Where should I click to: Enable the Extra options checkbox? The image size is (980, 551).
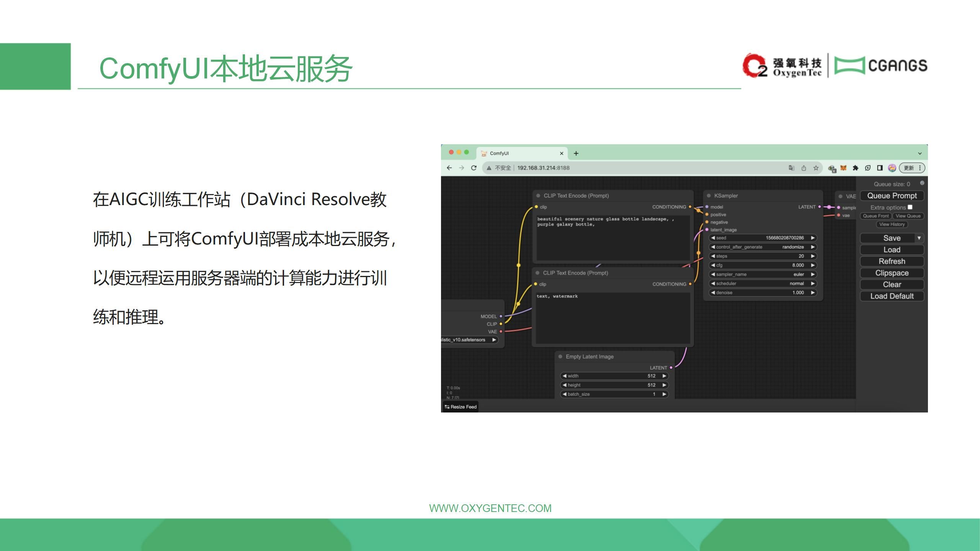click(910, 207)
